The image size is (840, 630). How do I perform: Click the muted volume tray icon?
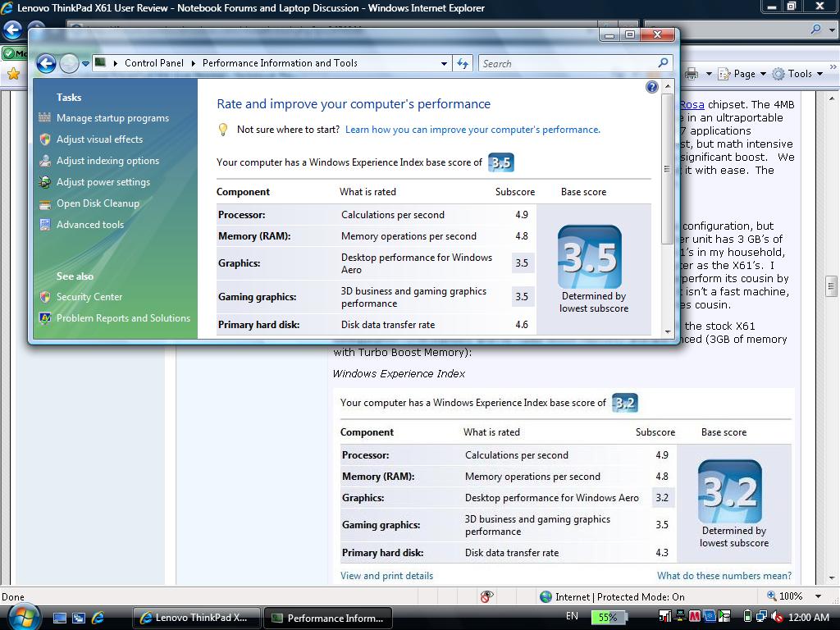(775, 617)
